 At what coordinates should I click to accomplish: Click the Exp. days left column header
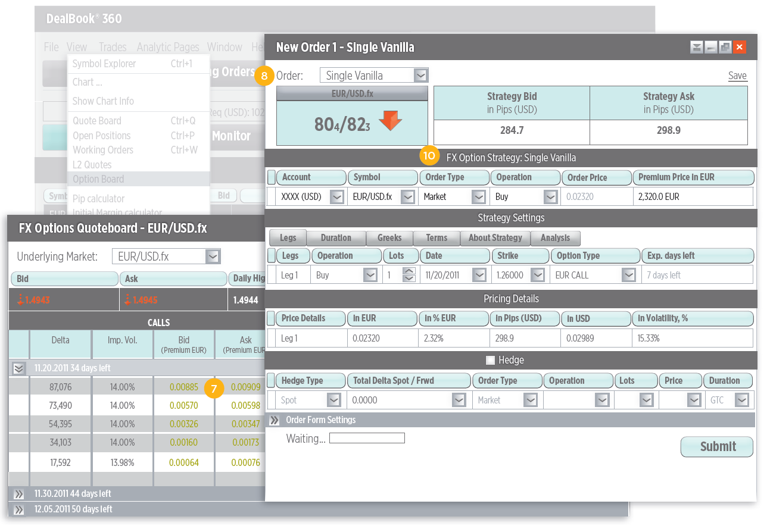[x=697, y=256]
